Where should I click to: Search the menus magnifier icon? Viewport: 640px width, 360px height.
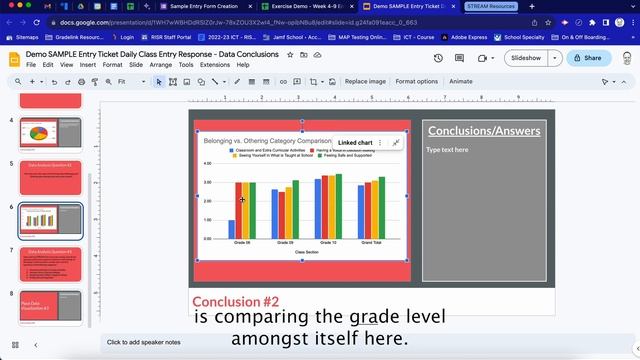(18, 82)
